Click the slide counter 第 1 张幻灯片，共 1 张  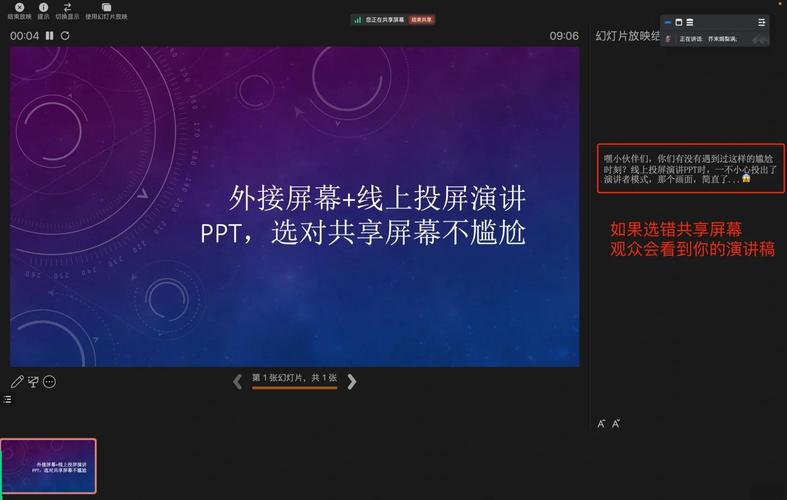tap(294, 378)
